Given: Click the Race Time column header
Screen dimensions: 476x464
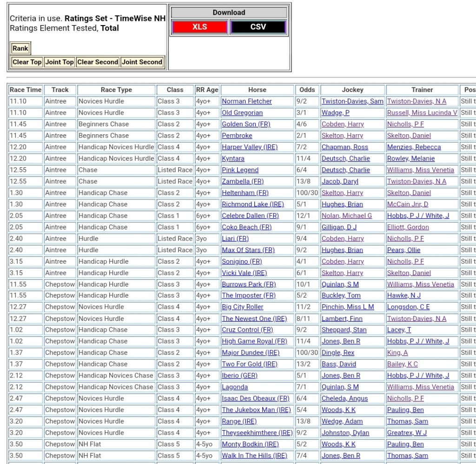Looking at the screenshot, I should [26, 90].
